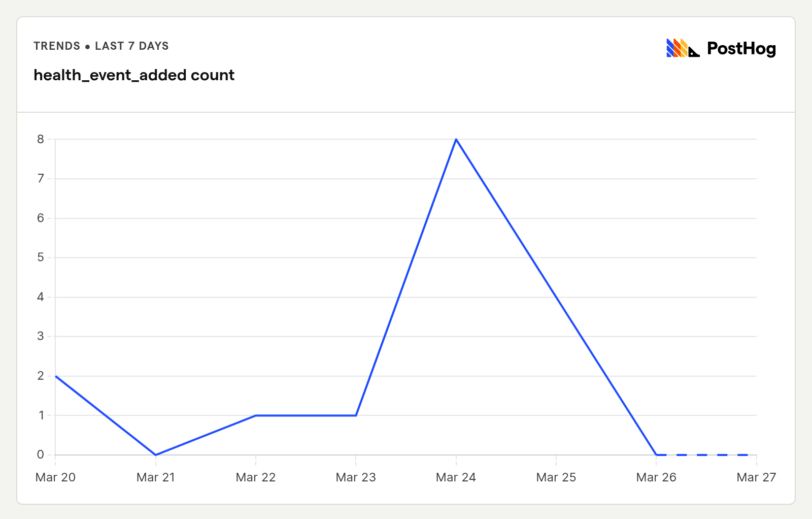Viewport: 812px width, 519px height.
Task: Select the Mar 27 x-axis label
Action: pyautogui.click(x=756, y=477)
